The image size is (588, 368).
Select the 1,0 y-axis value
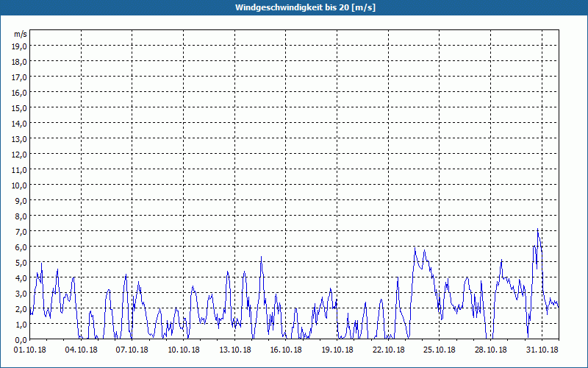[21, 325]
